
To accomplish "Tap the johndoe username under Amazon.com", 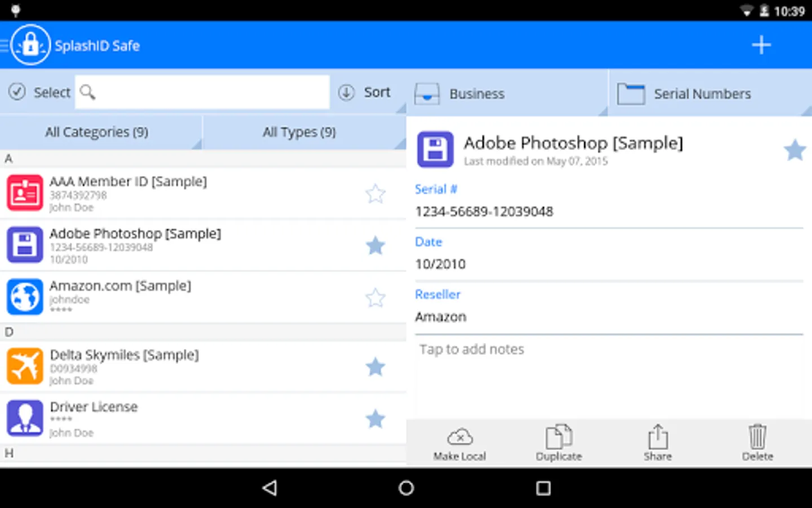I will pos(69,299).
